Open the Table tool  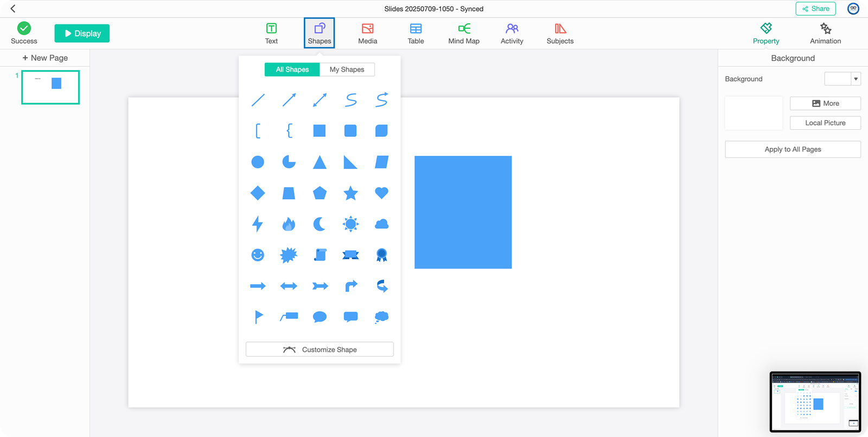416,34
